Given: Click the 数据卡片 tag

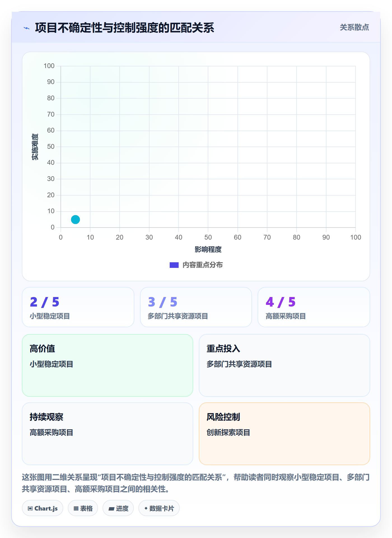Looking at the screenshot, I should pos(159,508).
